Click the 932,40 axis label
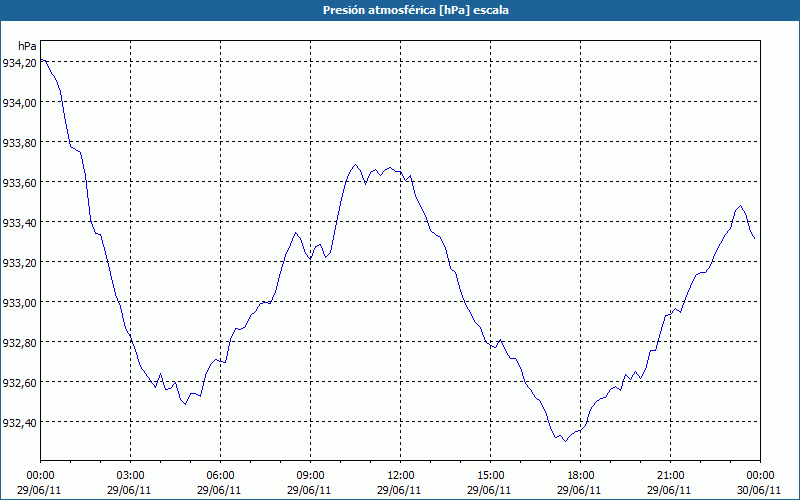This screenshot has height=500, width=800. [x=20, y=423]
